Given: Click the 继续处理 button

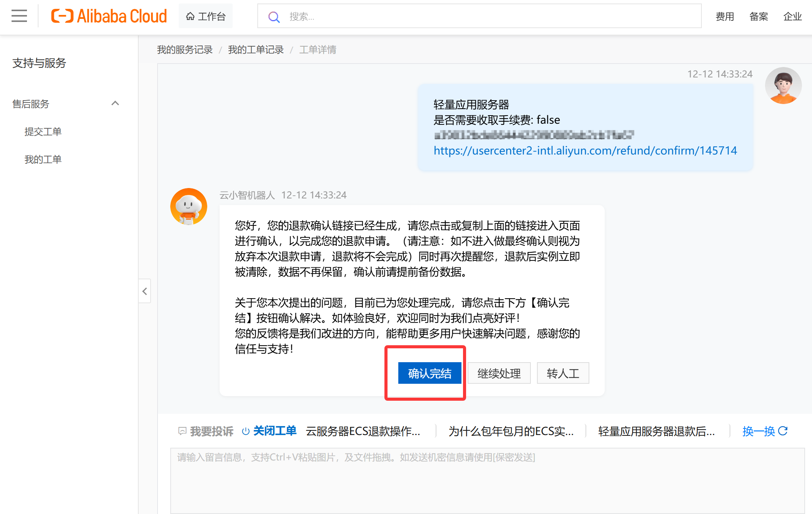Looking at the screenshot, I should click(x=499, y=373).
